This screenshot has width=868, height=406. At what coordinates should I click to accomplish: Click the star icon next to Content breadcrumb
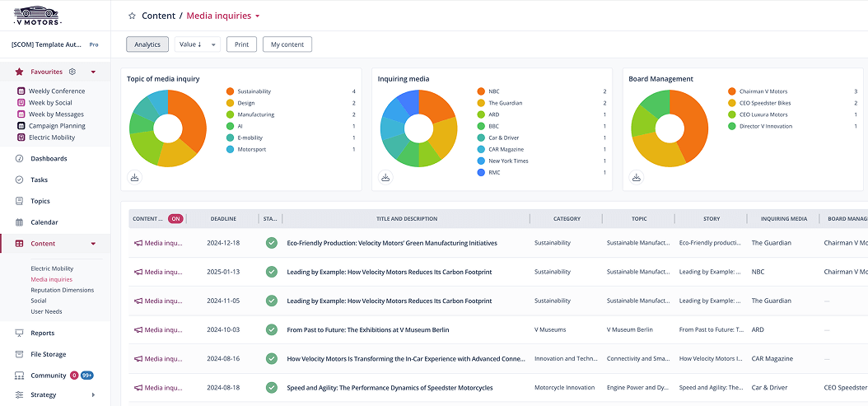click(x=132, y=16)
